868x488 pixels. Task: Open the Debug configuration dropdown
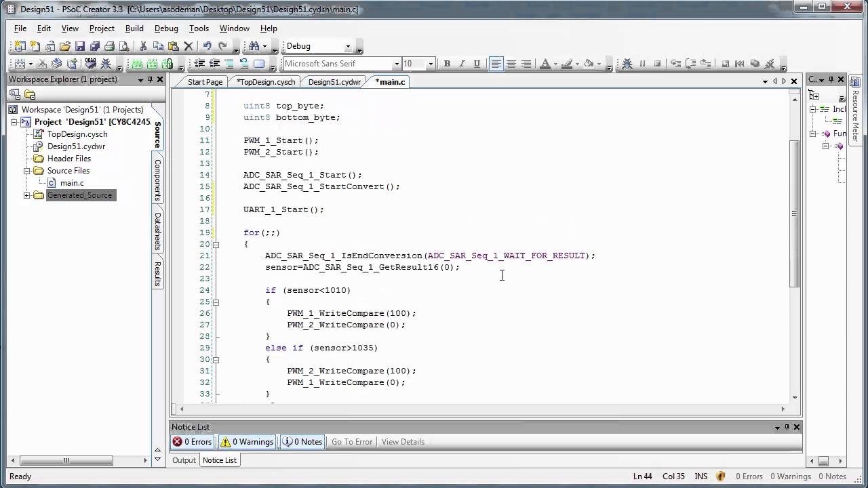pyautogui.click(x=348, y=46)
